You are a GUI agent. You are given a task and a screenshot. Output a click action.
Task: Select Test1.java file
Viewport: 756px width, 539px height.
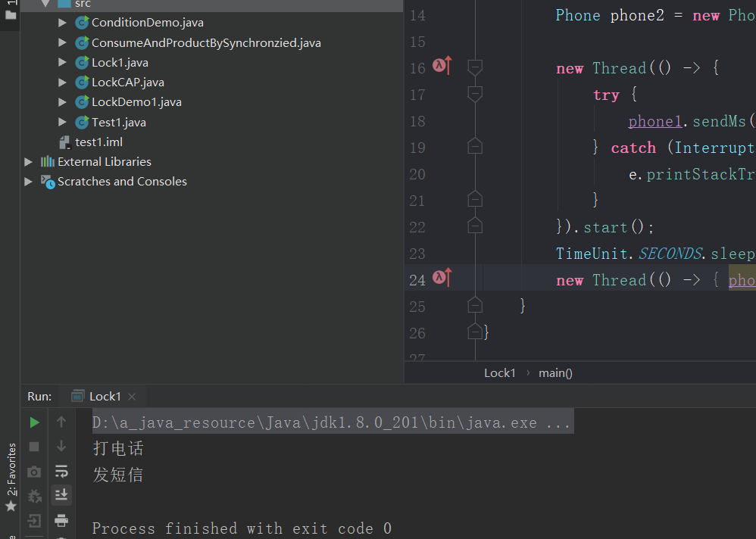tap(119, 123)
